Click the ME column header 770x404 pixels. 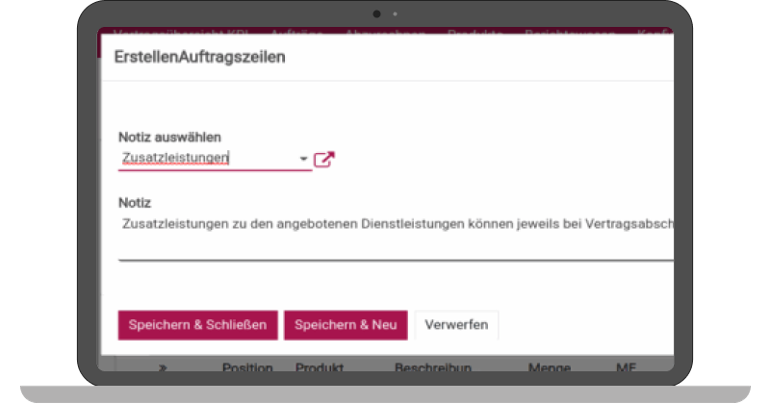(626, 368)
